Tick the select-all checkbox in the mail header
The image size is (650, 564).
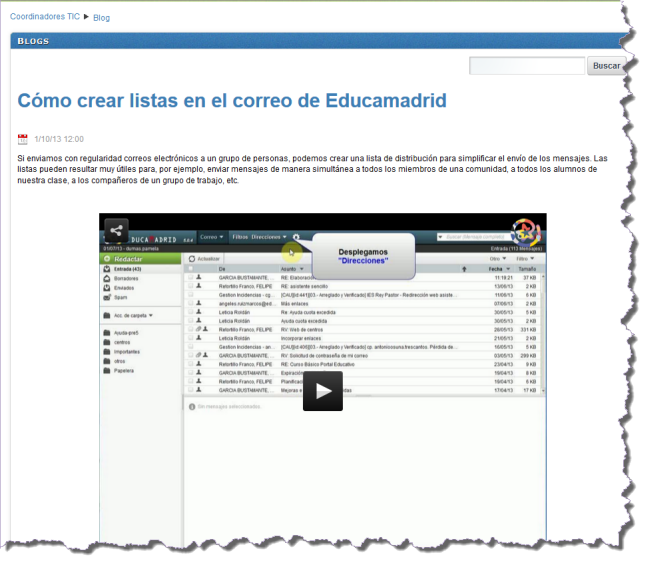click(x=191, y=269)
